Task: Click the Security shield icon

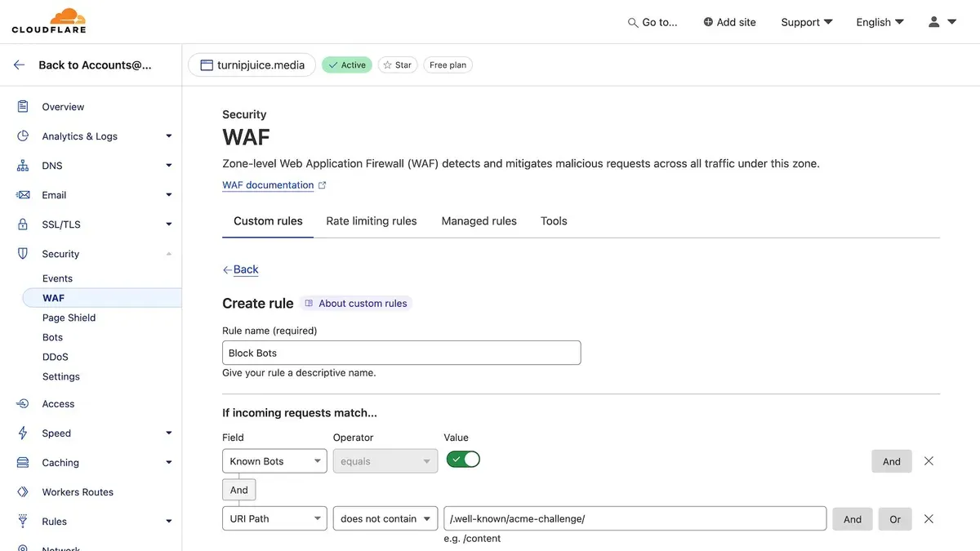Action: click(23, 254)
